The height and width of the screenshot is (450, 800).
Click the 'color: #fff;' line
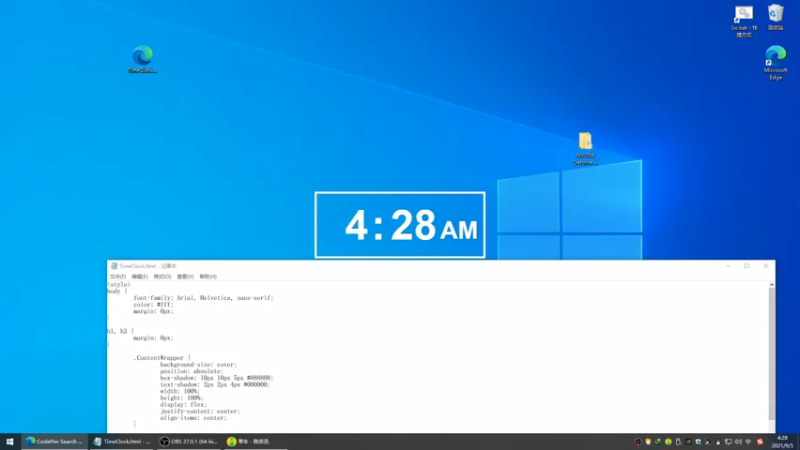154,305
